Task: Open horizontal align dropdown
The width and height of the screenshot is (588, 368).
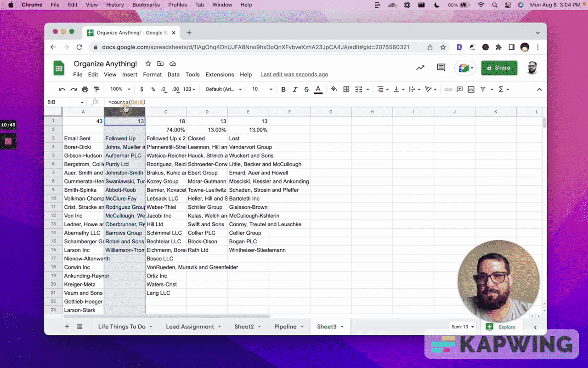Action: pos(383,89)
